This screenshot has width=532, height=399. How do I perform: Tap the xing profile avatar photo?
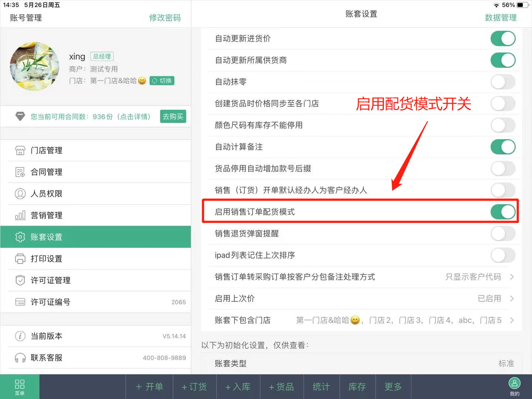tap(34, 66)
